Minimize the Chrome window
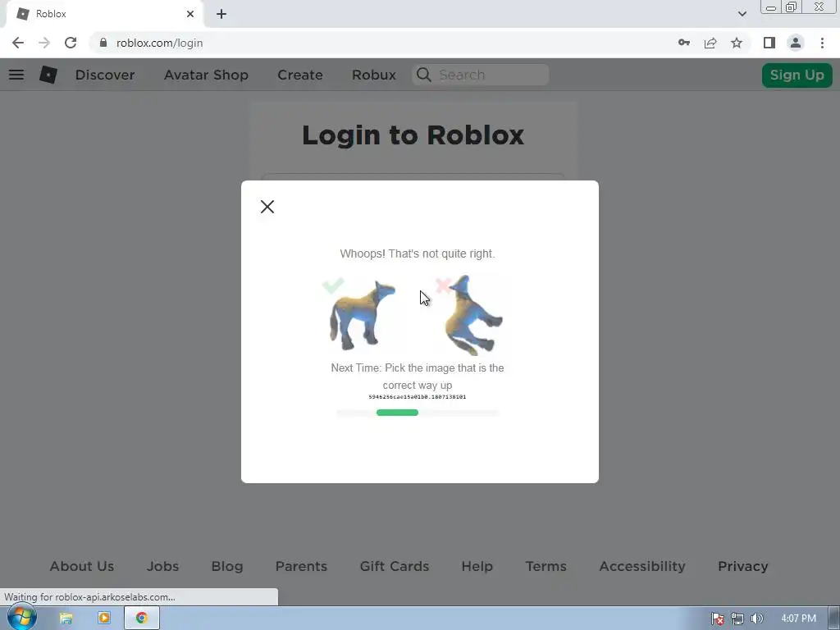This screenshot has height=630, width=840. coord(771,7)
